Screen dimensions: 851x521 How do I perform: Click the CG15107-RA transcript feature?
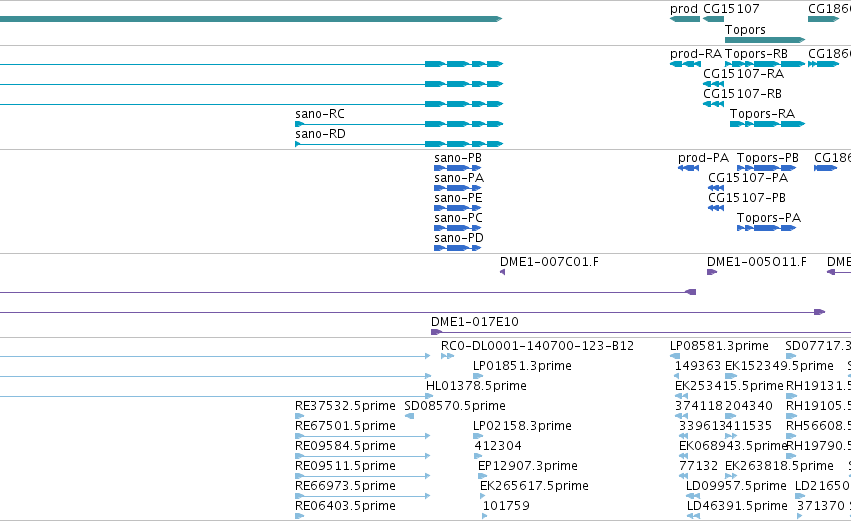pos(713,84)
